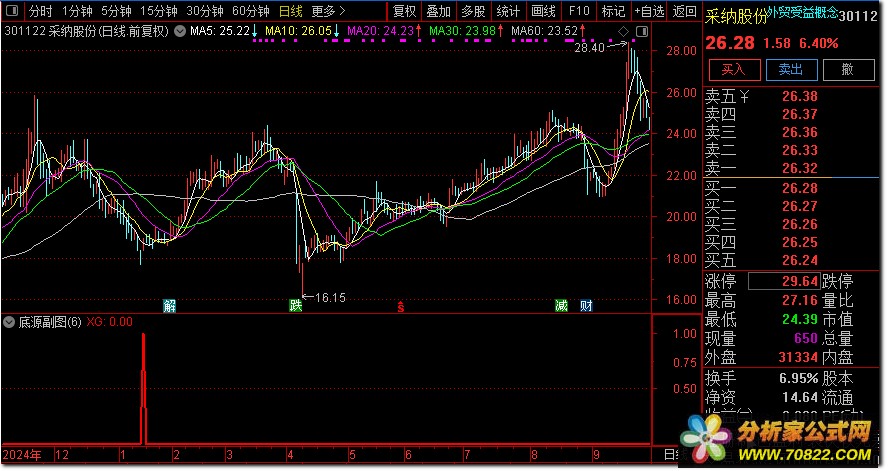Click 卖一 ask price 26.32
The image size is (888, 471).
click(800, 169)
